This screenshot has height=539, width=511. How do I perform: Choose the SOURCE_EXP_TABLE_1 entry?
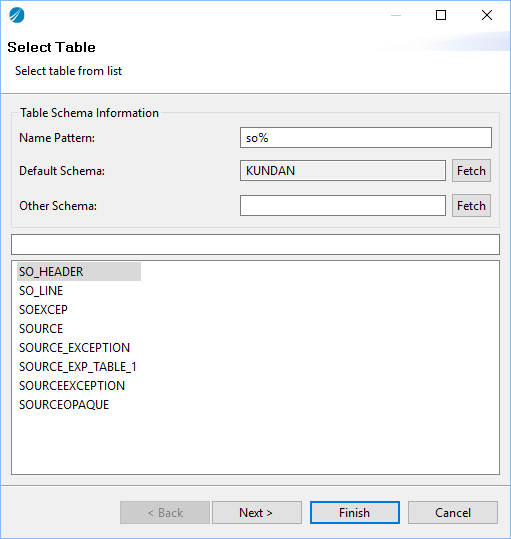pyautogui.click(x=78, y=367)
